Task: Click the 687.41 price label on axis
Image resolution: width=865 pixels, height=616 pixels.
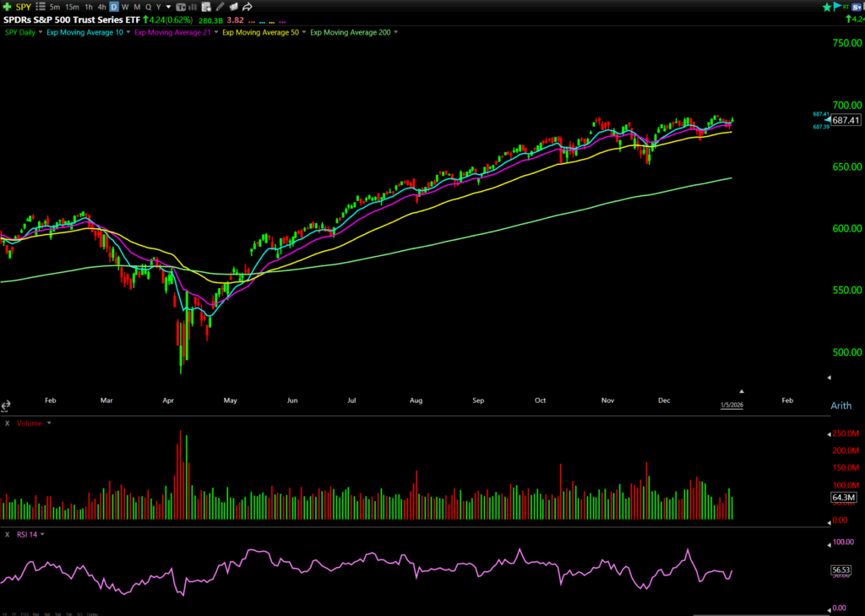Action: coord(846,120)
